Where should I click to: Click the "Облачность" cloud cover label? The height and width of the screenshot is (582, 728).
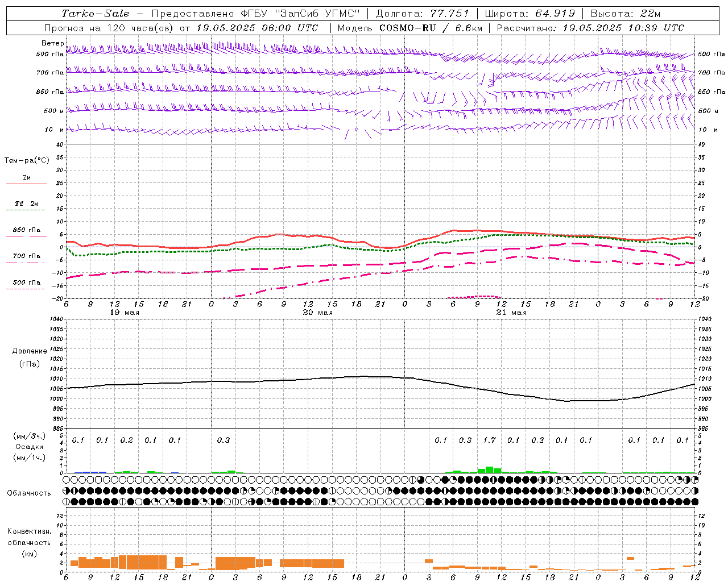[x=29, y=493]
